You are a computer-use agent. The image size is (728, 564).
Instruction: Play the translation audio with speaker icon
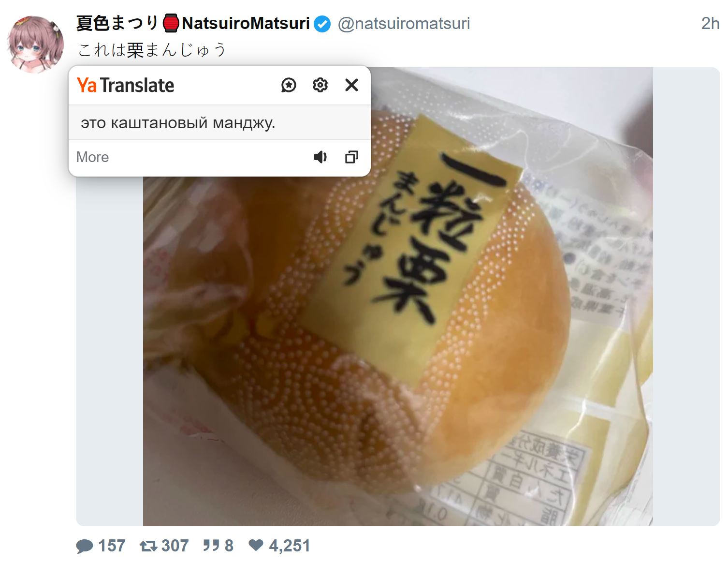[320, 157]
